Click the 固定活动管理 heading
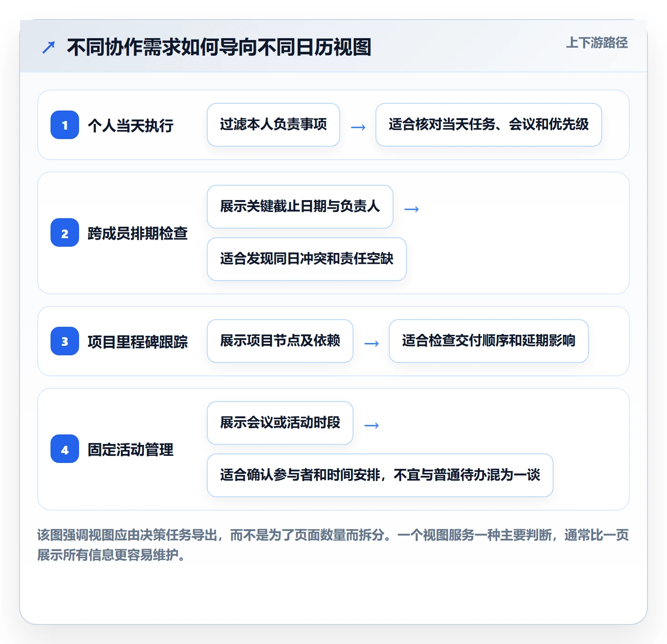This screenshot has width=667, height=644. pyautogui.click(x=131, y=449)
